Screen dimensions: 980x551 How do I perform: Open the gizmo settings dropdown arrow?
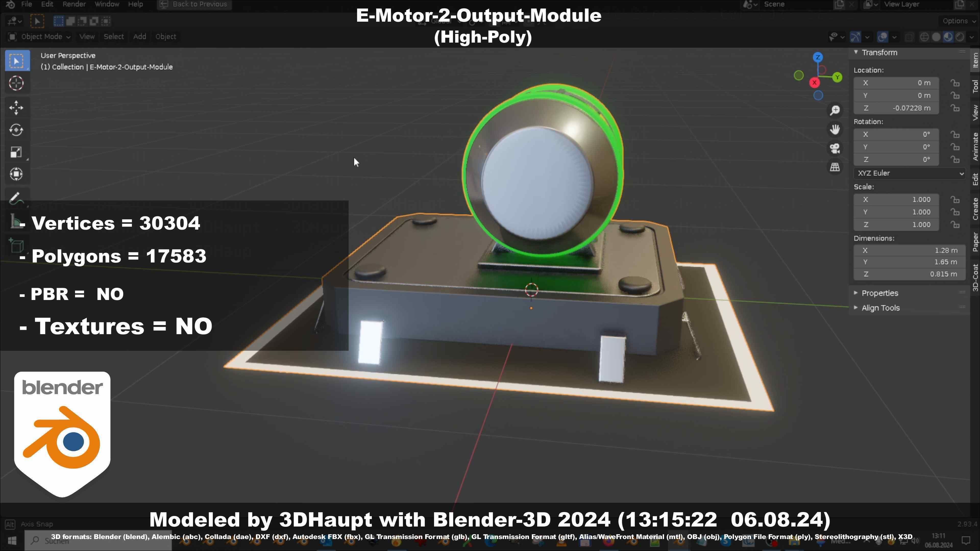[867, 37]
